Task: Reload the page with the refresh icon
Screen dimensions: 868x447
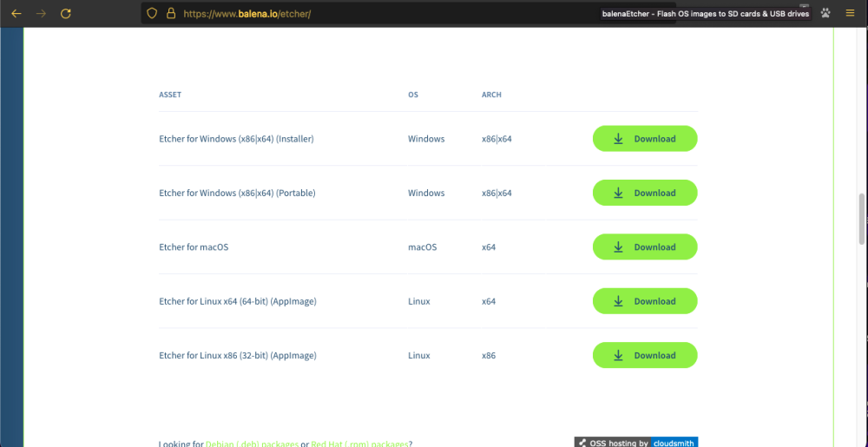Action: (x=66, y=13)
